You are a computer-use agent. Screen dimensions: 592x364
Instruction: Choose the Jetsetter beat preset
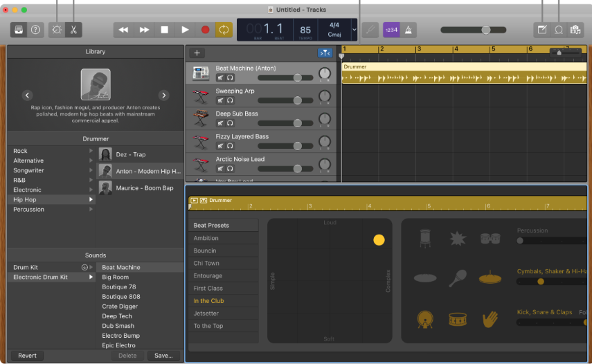tap(224, 313)
